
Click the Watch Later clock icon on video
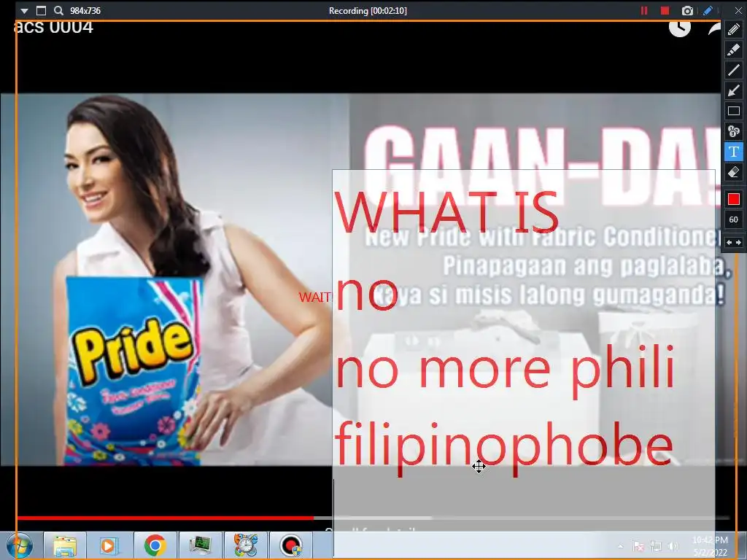tap(680, 28)
